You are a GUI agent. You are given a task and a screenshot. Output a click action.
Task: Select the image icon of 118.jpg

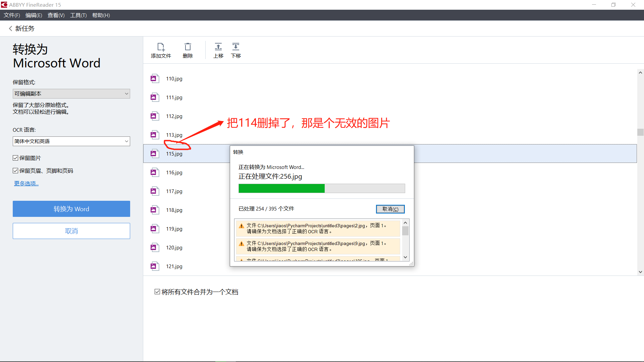[x=154, y=210]
